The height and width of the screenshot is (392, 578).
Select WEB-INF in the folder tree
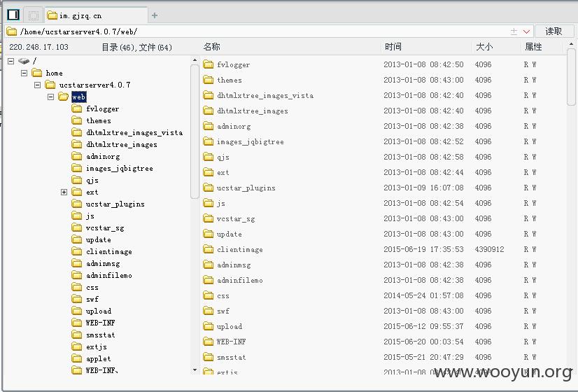100,323
